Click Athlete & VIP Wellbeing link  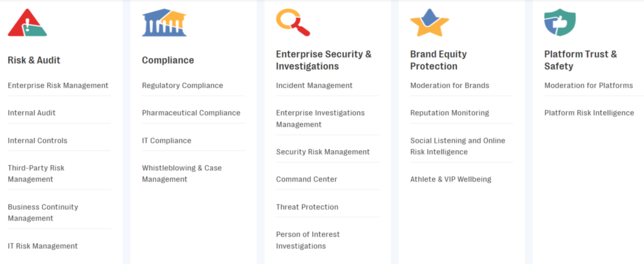[x=451, y=180]
